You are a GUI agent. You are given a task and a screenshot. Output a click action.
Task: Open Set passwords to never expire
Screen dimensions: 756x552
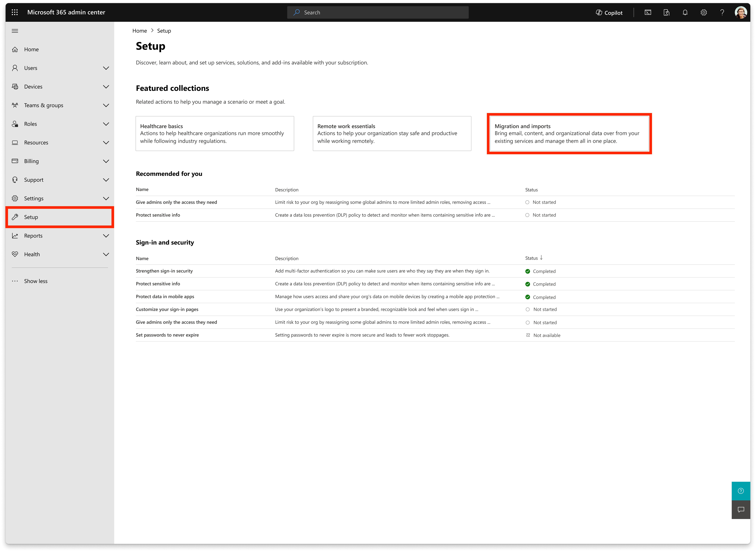(167, 335)
